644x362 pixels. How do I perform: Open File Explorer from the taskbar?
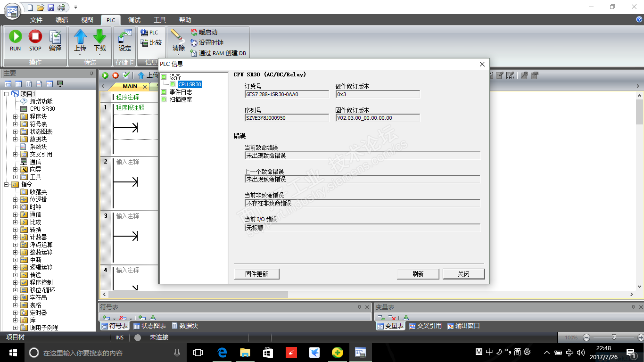tap(245, 353)
